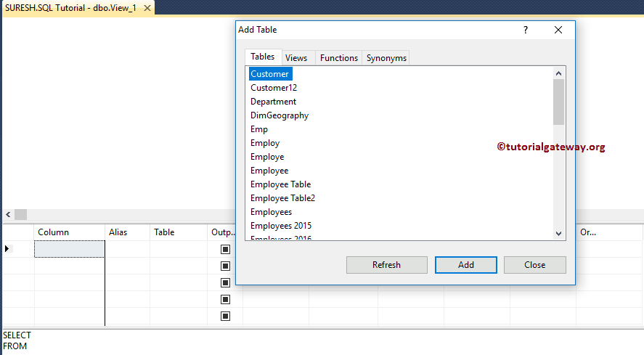Open the Functions tab
Image resolution: width=644 pixels, height=355 pixels.
[x=339, y=58]
